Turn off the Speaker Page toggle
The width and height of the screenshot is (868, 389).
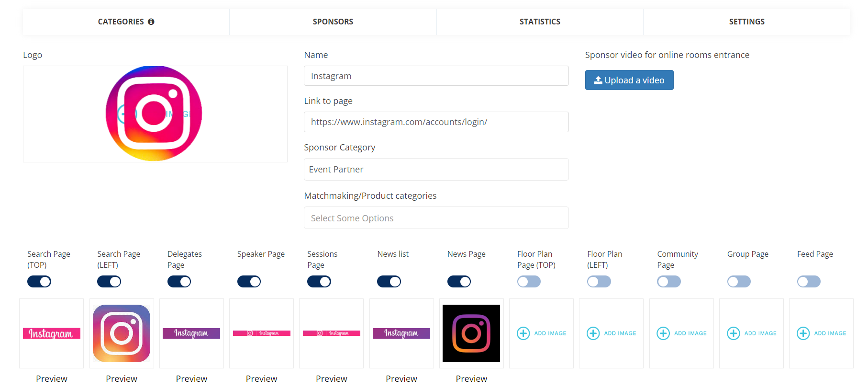[x=249, y=282]
